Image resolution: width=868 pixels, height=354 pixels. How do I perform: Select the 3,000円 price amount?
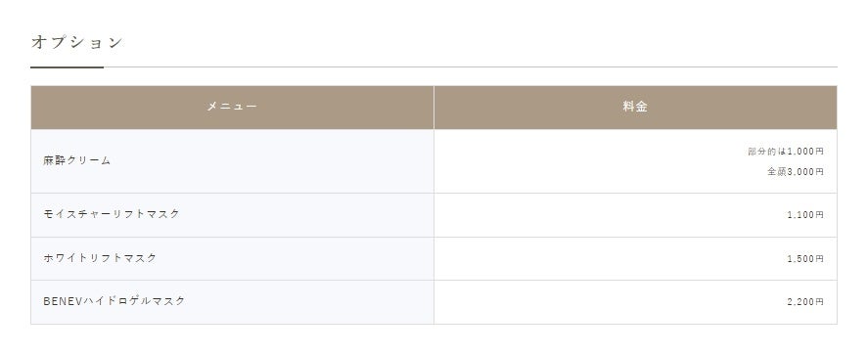pyautogui.click(x=805, y=172)
